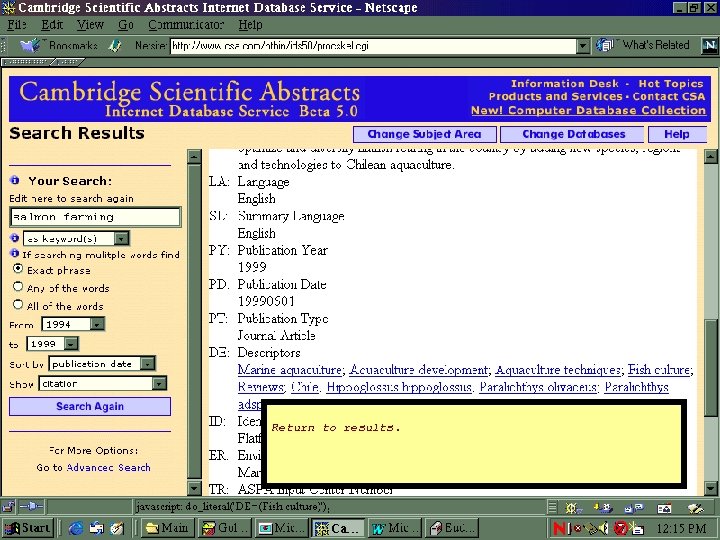720x540 pixels.
Task: Switch to the Gul taskbar window
Action: [x=224, y=529]
